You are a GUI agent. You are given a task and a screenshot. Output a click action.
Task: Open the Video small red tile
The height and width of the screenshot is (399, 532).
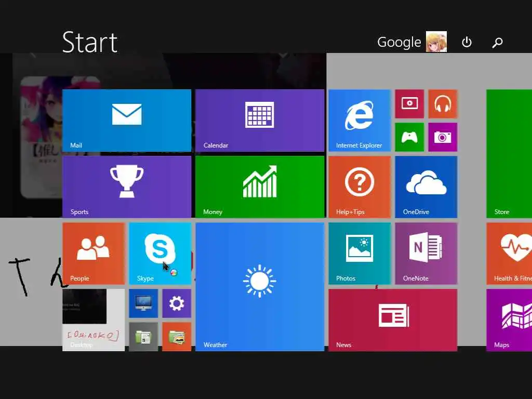point(409,104)
